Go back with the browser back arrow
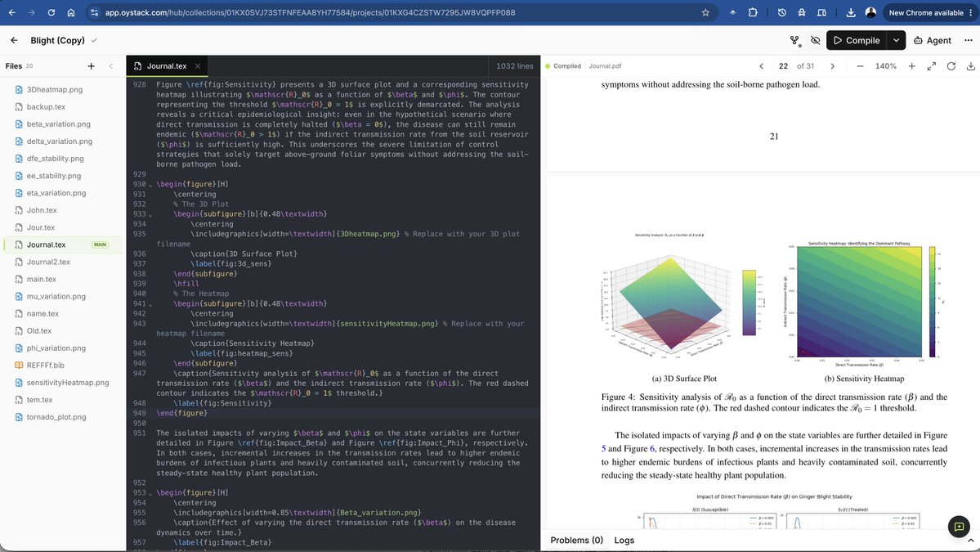 (12, 12)
